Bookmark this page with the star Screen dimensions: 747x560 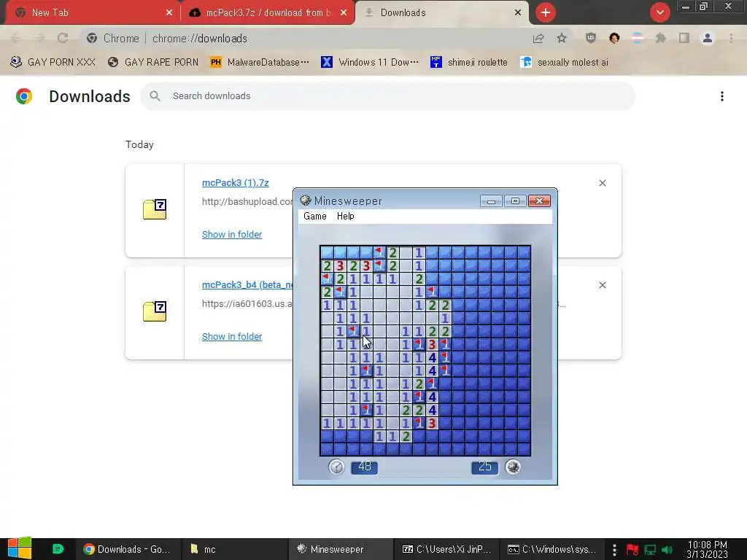(562, 38)
